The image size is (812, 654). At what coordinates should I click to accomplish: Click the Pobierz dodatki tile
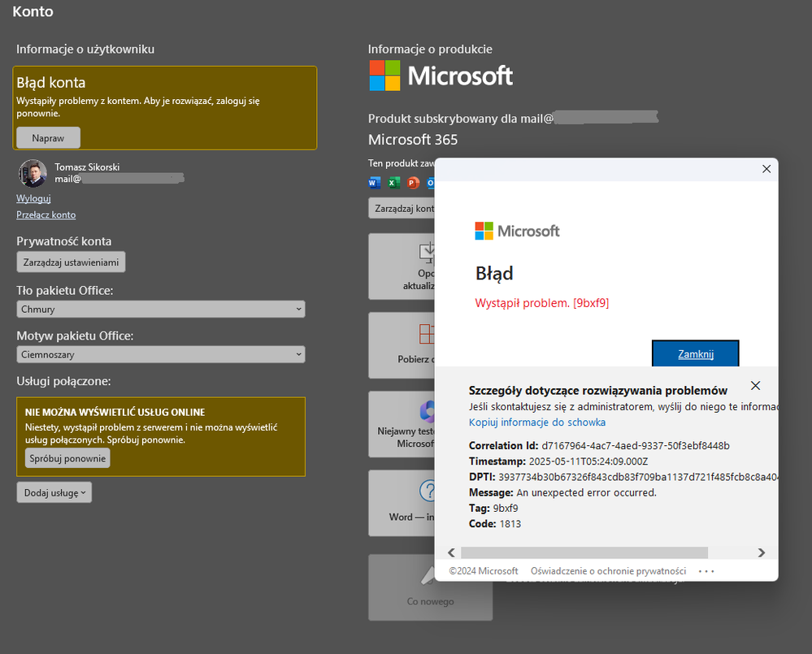point(402,345)
